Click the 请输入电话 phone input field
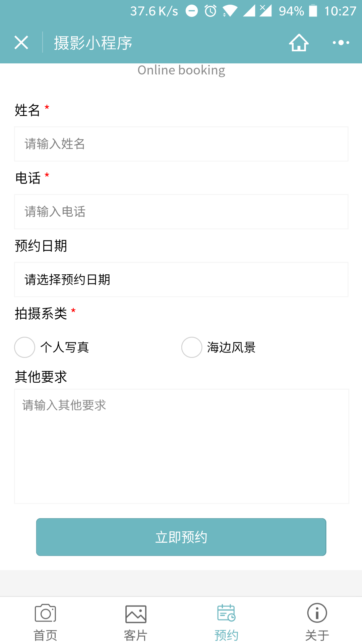 click(x=181, y=212)
